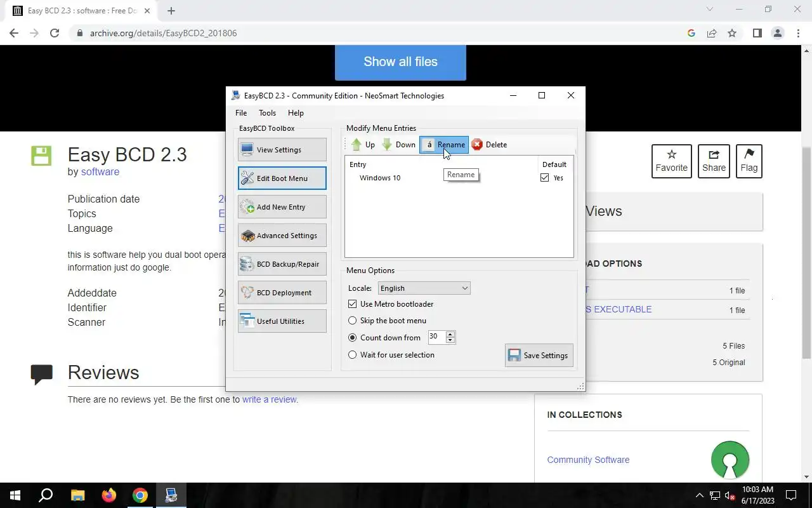Share this archive.org item
The height and width of the screenshot is (508, 812).
click(714, 161)
